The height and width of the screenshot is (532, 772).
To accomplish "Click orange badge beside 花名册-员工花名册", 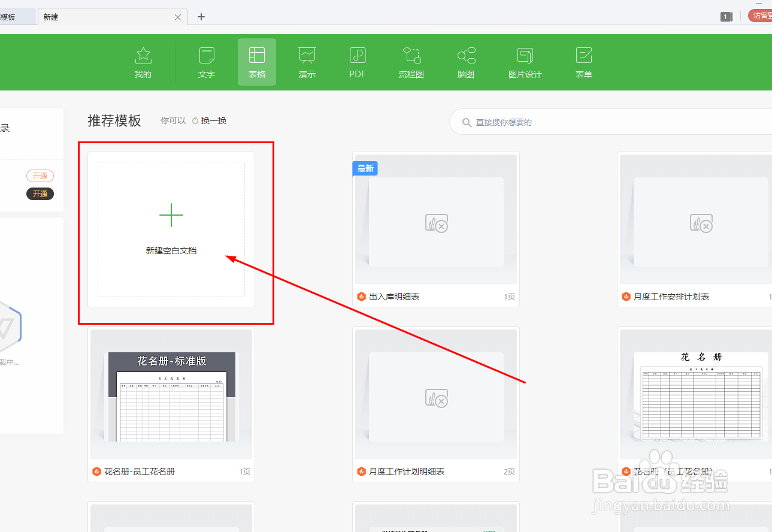I will tap(96, 471).
